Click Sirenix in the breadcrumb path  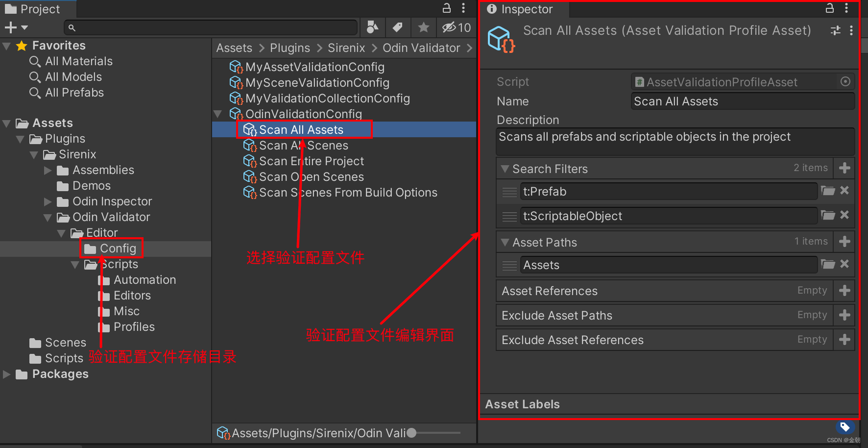coord(346,48)
